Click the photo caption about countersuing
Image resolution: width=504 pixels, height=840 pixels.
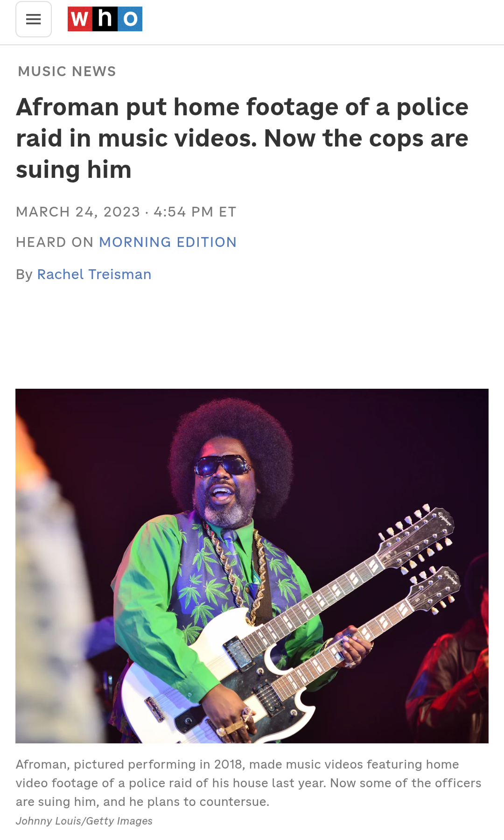click(x=248, y=783)
